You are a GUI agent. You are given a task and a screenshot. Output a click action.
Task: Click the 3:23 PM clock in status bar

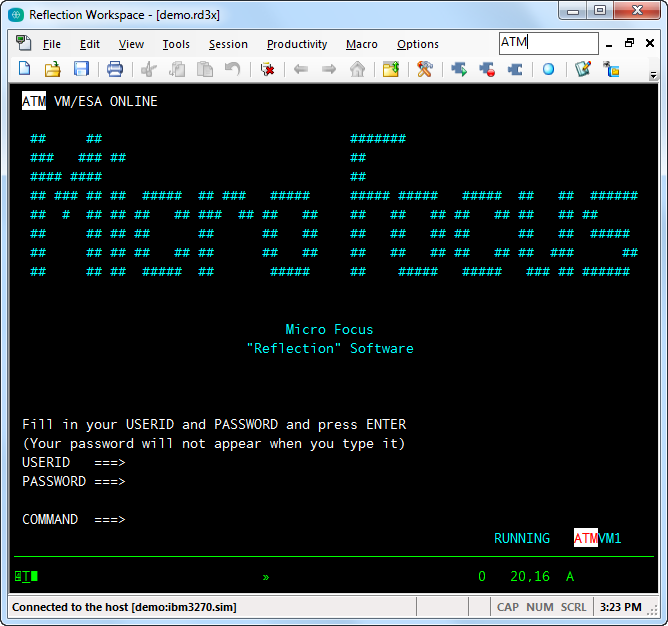pos(621,607)
